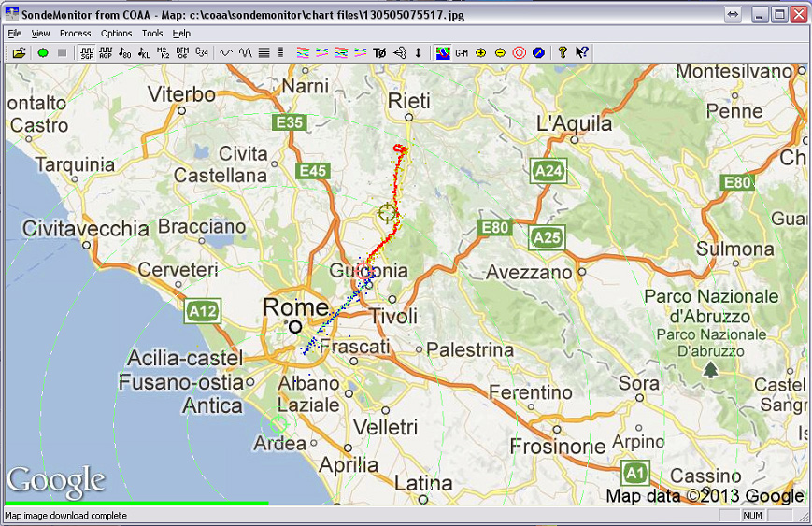Click the A24 road sign on map
This screenshot has height=526, width=812.
point(548,171)
